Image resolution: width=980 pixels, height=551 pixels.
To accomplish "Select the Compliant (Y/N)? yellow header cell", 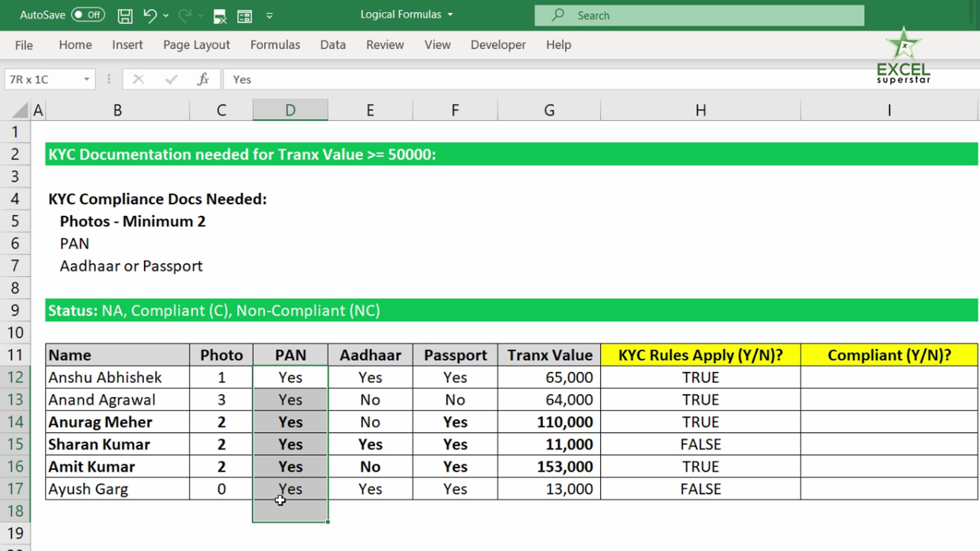I will coord(889,355).
